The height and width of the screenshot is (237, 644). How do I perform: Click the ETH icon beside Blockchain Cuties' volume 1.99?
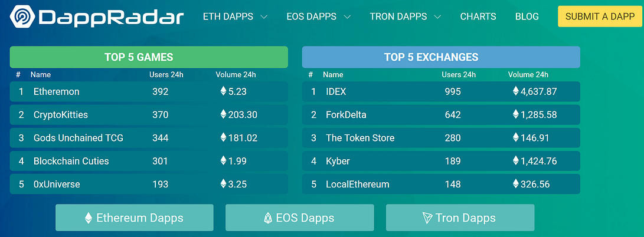coord(224,160)
